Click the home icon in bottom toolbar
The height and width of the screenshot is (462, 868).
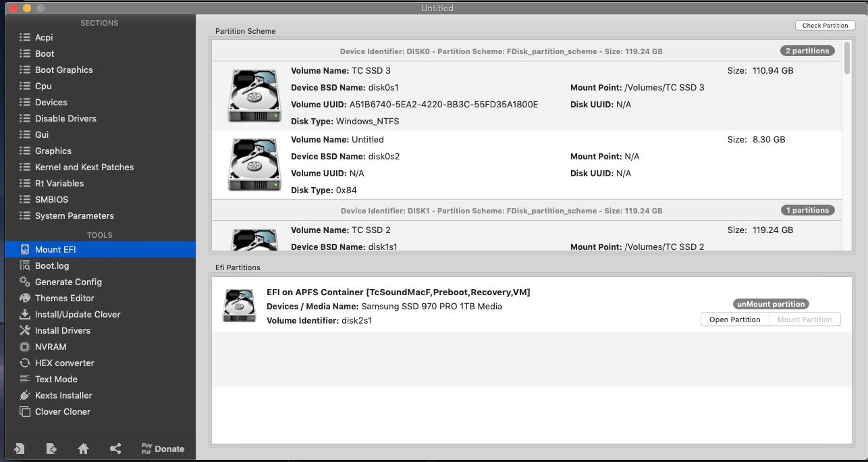tap(83, 448)
